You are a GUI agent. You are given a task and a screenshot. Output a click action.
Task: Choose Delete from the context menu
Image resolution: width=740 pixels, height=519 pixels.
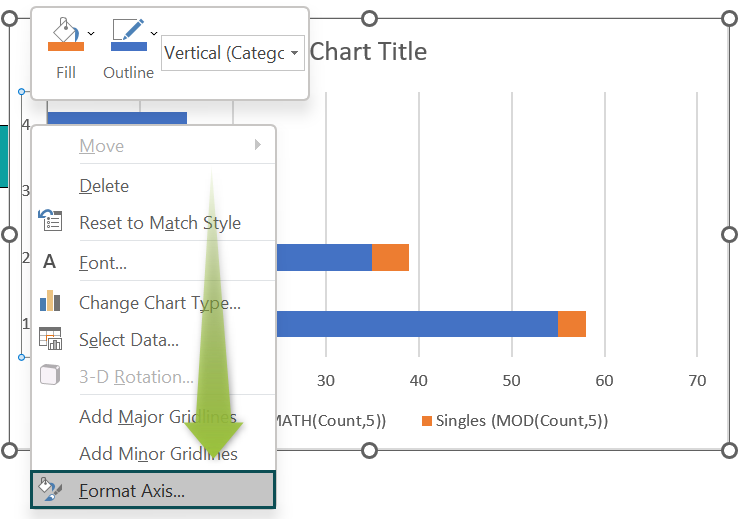pyautogui.click(x=104, y=186)
